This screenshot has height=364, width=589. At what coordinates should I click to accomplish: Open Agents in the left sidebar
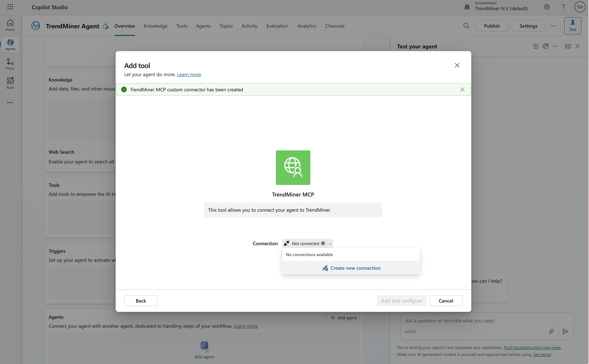pyautogui.click(x=10, y=45)
